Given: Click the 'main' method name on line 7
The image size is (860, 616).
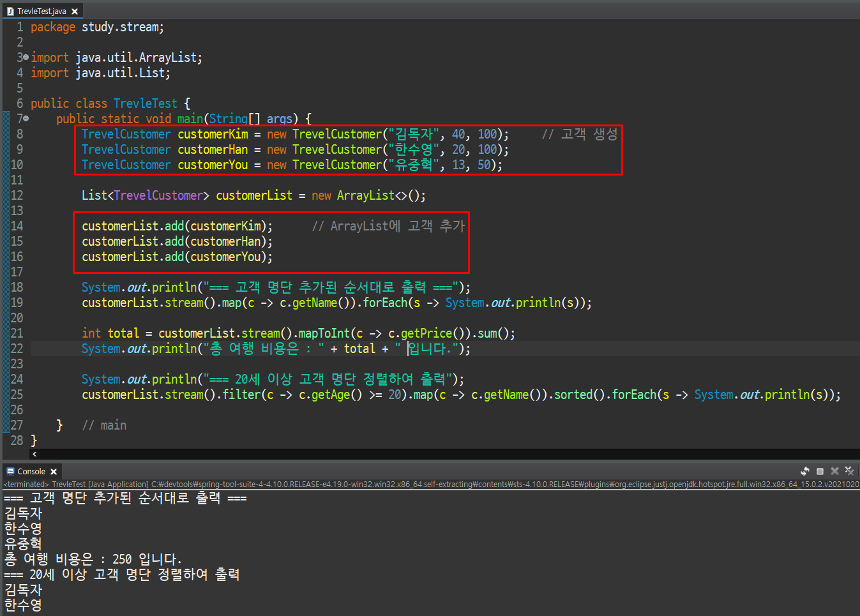Looking at the screenshot, I should pyautogui.click(x=190, y=119).
